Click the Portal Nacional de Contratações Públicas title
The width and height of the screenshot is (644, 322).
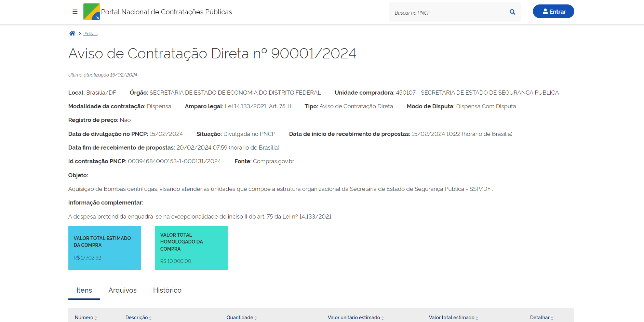click(166, 12)
